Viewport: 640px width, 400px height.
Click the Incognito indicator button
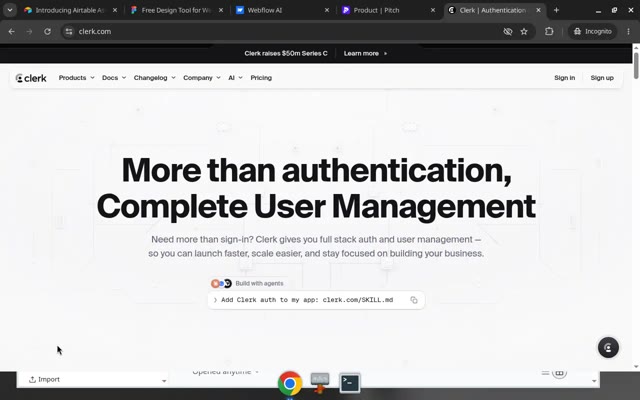(592, 31)
